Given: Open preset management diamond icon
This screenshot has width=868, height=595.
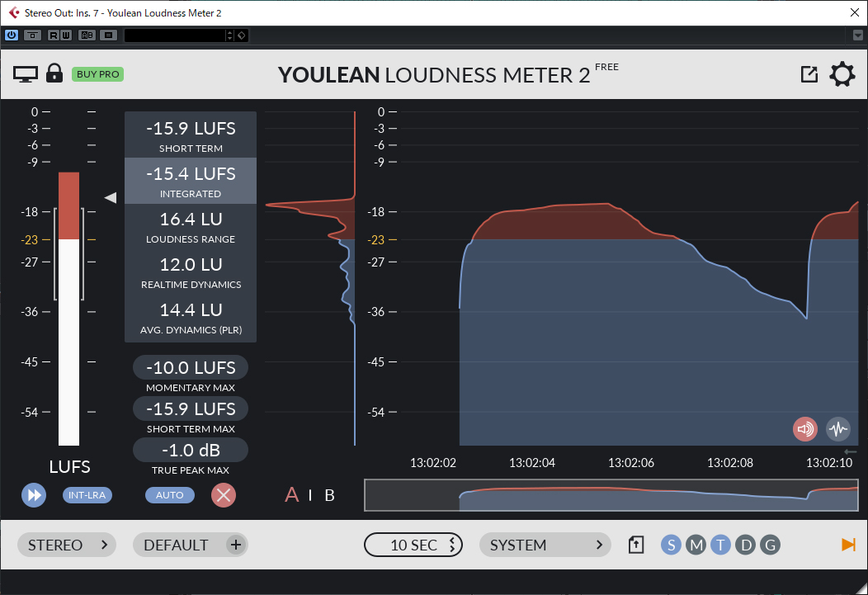Looking at the screenshot, I should [242, 35].
